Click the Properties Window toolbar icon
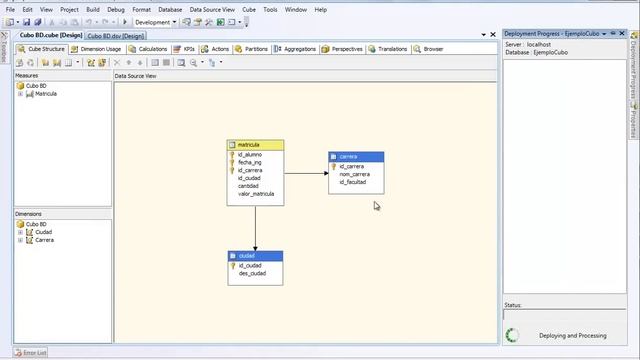 (x=198, y=22)
